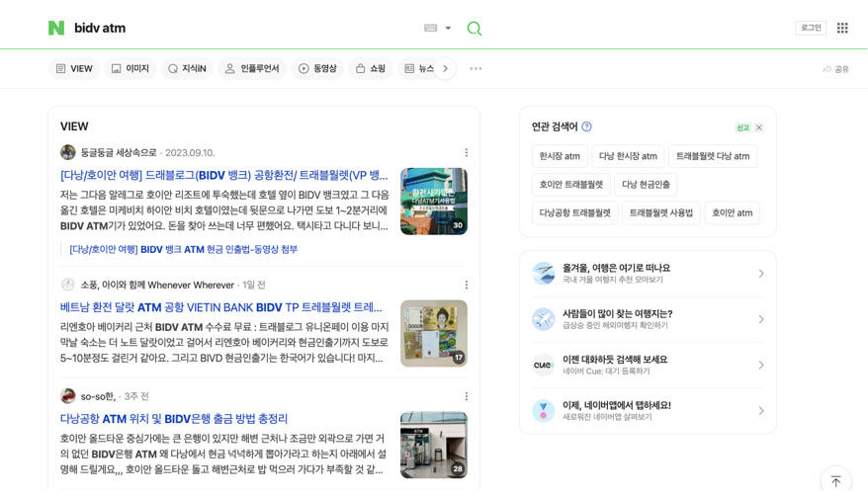
Task: Select related search 트래블월렛 다낭 atm
Action: pyautogui.click(x=713, y=156)
